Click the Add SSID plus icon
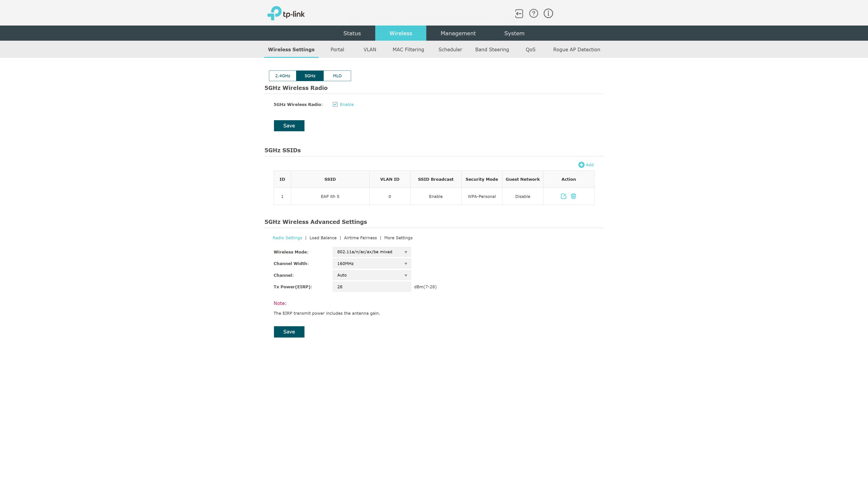 (581, 165)
